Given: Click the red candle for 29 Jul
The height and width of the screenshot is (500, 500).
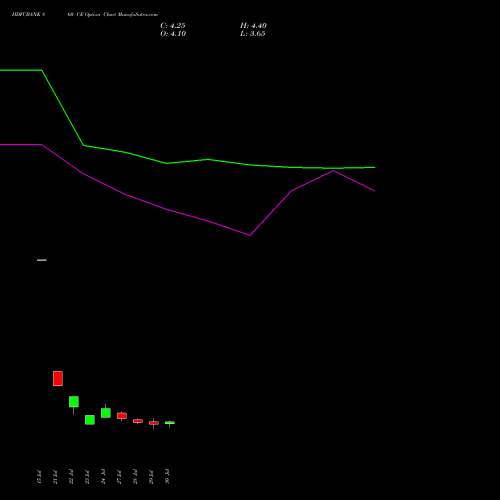Looking at the screenshot, I should (154, 423).
